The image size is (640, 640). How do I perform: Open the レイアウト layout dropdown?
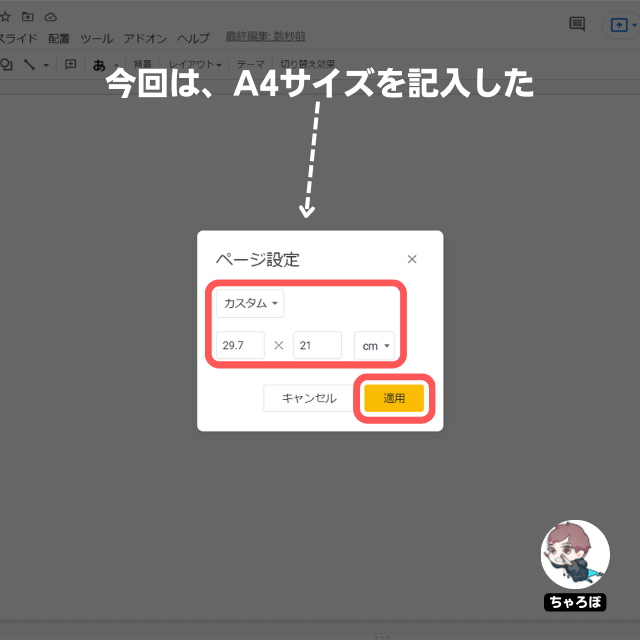pos(195,64)
